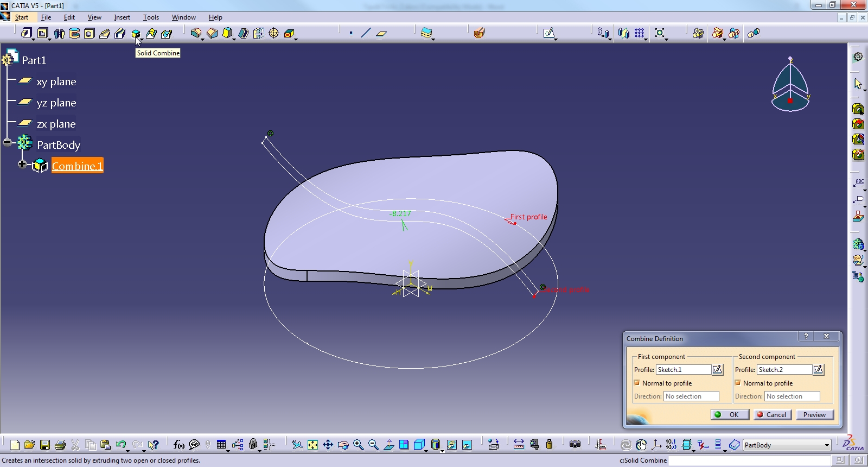Click the Pan view arrows icon
868x467 pixels.
[328, 445]
